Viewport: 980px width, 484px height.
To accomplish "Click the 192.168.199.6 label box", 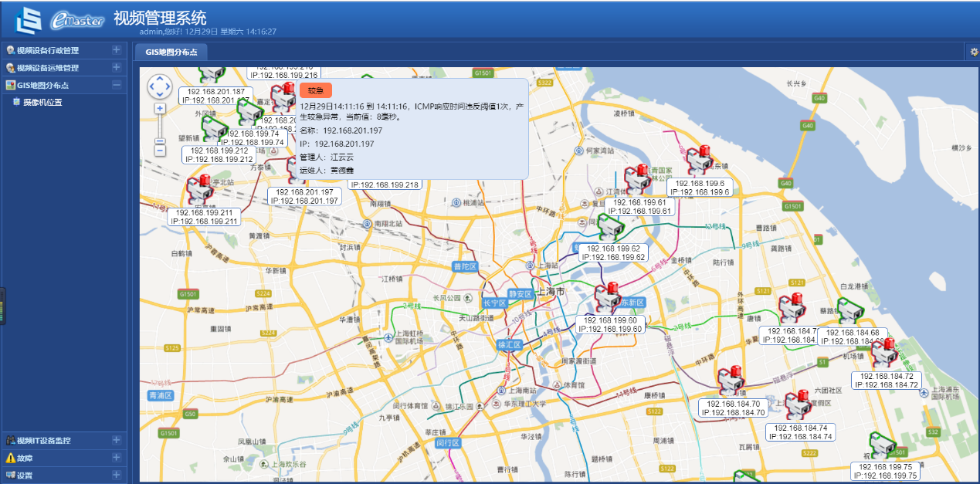I will coord(700,188).
